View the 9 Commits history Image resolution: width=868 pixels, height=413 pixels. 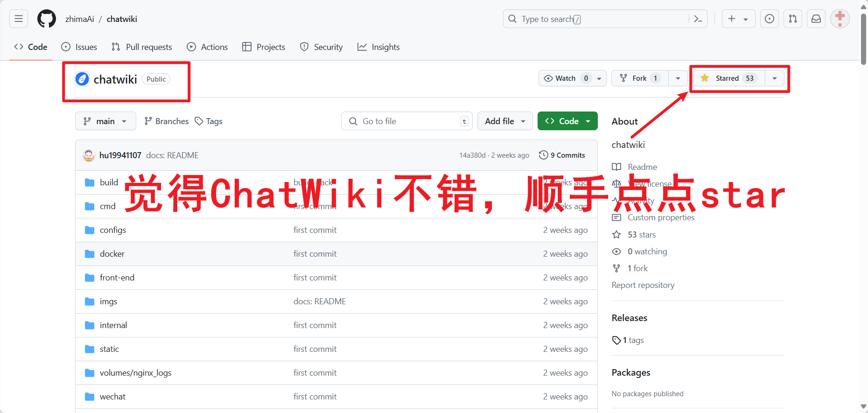(562, 155)
